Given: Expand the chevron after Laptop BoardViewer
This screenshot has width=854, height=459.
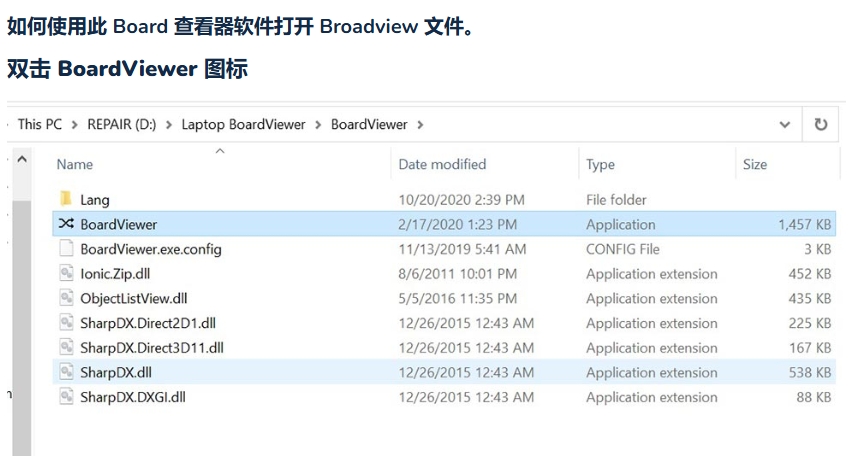Looking at the screenshot, I should (x=318, y=125).
